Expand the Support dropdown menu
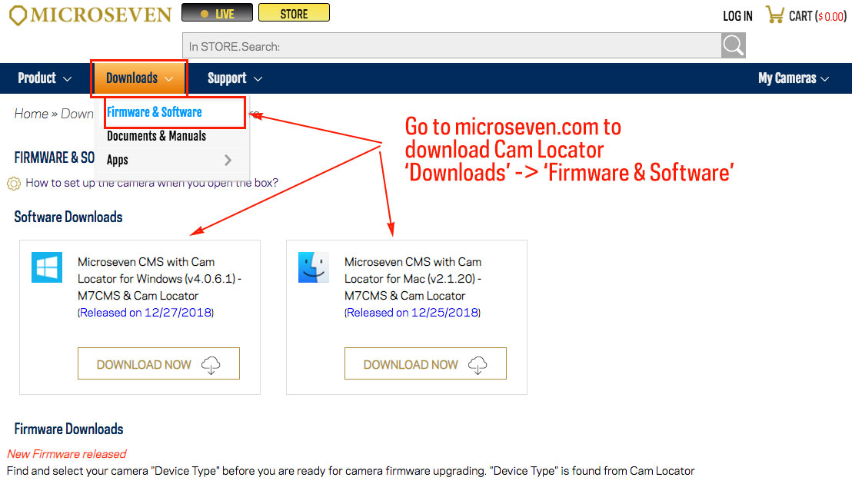852x504 pixels. click(235, 78)
